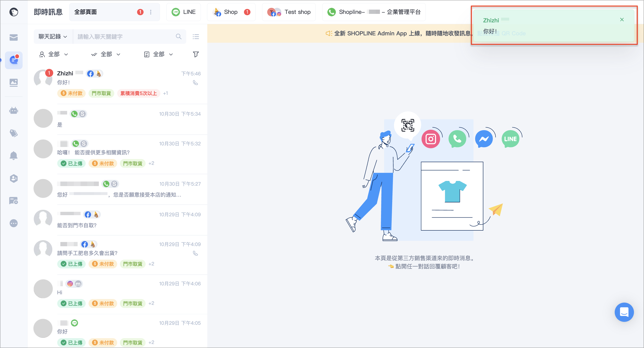The width and height of the screenshot is (644, 348).
Task: Expand the 聊天記錄 dropdown
Action: click(53, 36)
